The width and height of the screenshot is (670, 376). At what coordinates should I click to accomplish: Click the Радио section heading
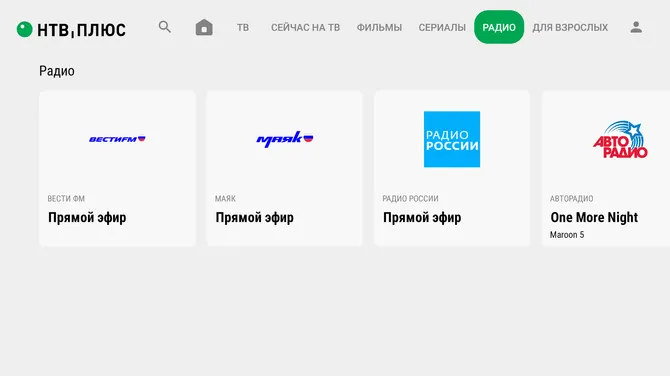pyautogui.click(x=57, y=71)
